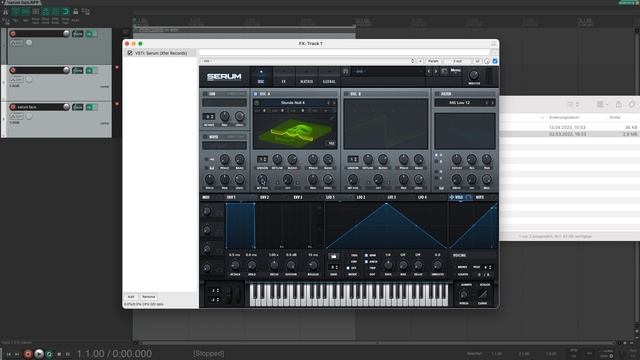This screenshot has height=360, width=640.
Task: Click the 2 out routing button
Action: click(458, 61)
